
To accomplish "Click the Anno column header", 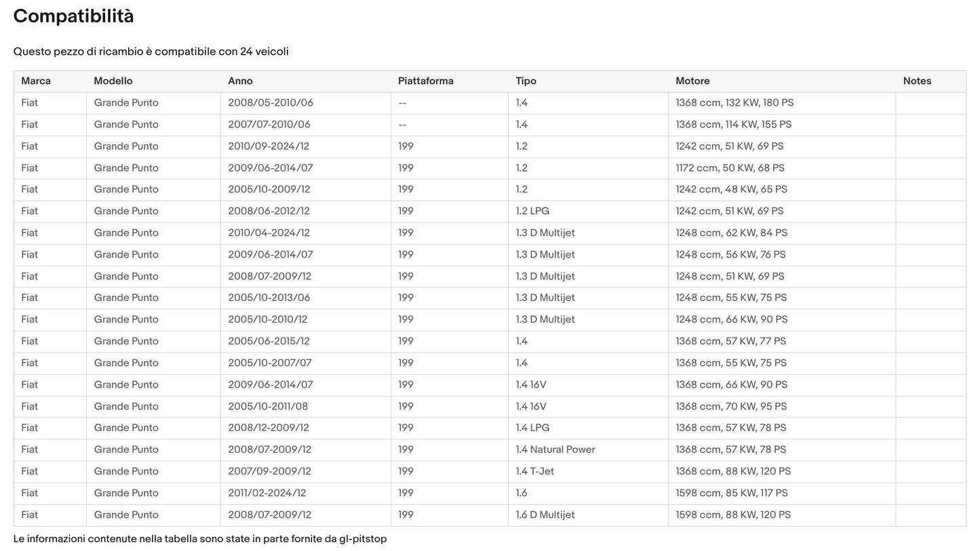I will point(240,81).
